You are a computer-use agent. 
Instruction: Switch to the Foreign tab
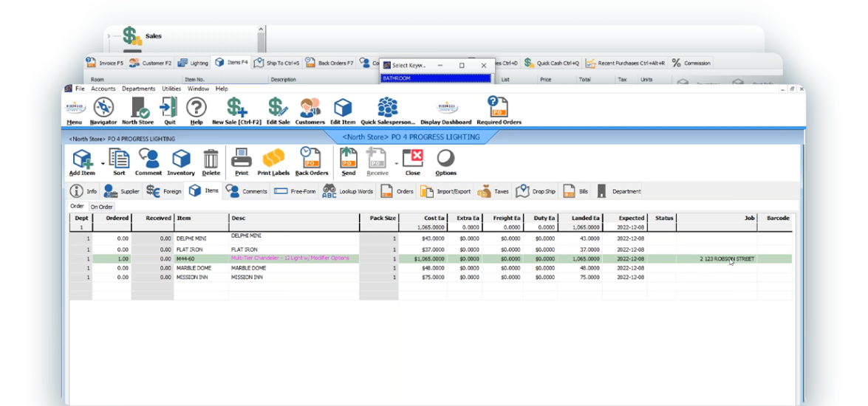[x=164, y=191]
